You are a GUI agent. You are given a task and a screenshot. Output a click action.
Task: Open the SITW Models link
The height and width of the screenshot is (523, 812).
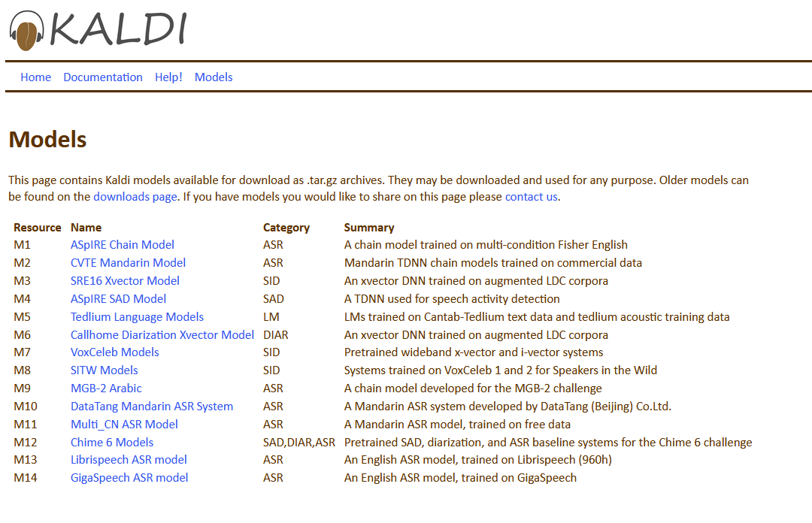coord(104,370)
